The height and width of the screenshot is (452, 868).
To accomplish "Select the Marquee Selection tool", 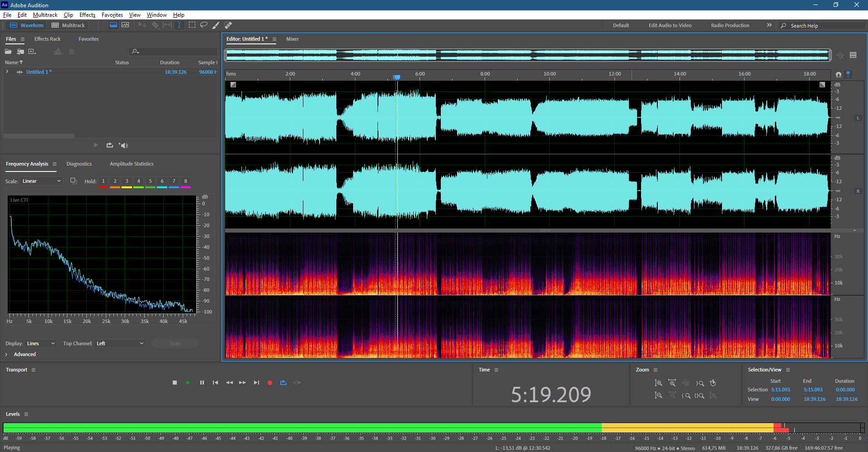I will (x=192, y=25).
